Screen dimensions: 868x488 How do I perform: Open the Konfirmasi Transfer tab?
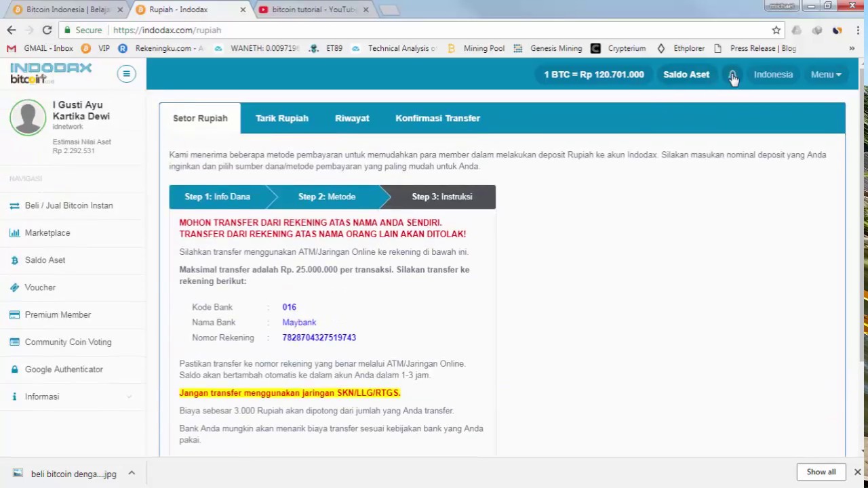point(437,118)
